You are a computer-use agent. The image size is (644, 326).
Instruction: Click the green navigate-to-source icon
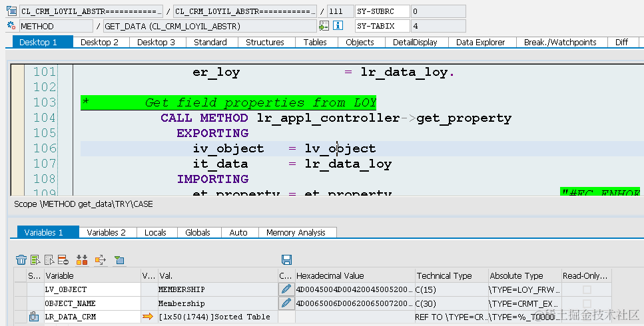324,26
